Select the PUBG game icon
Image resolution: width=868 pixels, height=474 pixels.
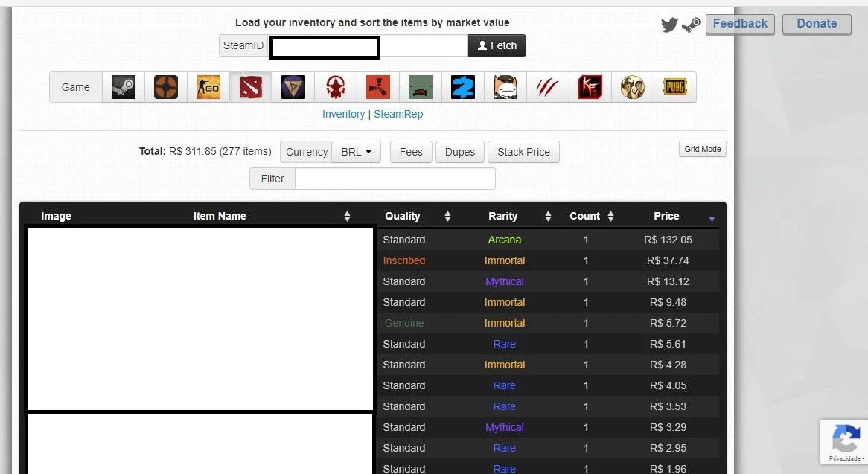(x=674, y=87)
